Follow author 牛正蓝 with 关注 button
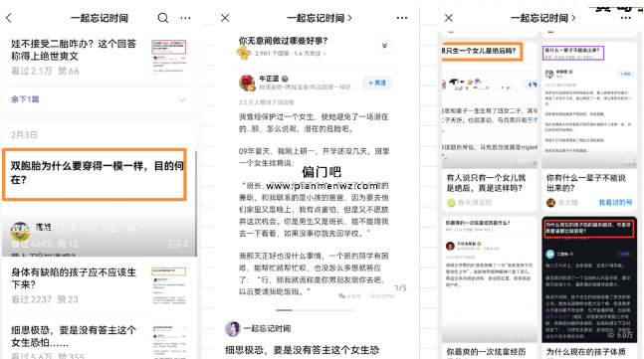Viewport: 644px width, 359px height. 377,83
